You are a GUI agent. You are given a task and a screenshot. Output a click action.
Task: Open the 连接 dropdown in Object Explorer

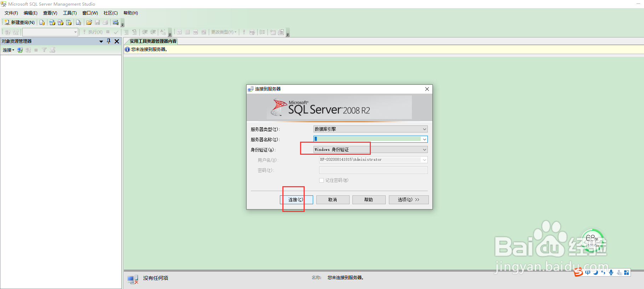pyautogui.click(x=8, y=50)
